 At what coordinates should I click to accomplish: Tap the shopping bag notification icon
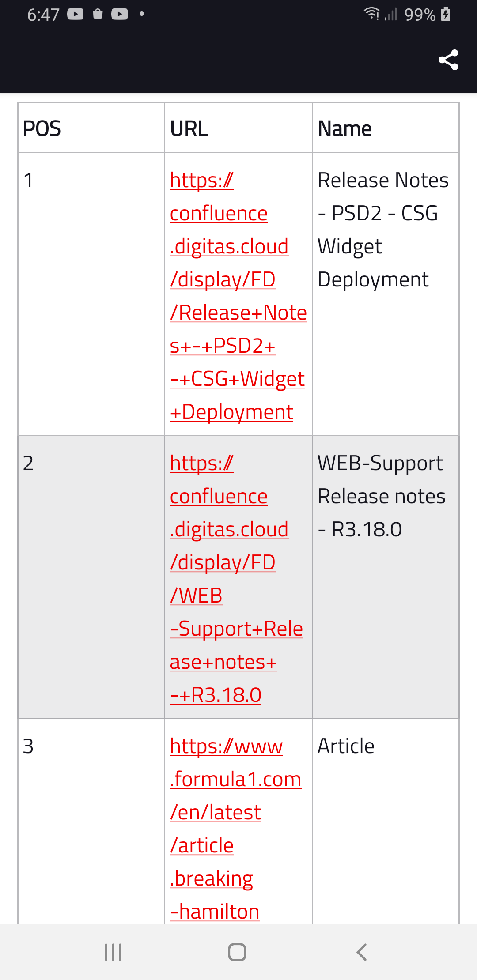click(x=98, y=15)
